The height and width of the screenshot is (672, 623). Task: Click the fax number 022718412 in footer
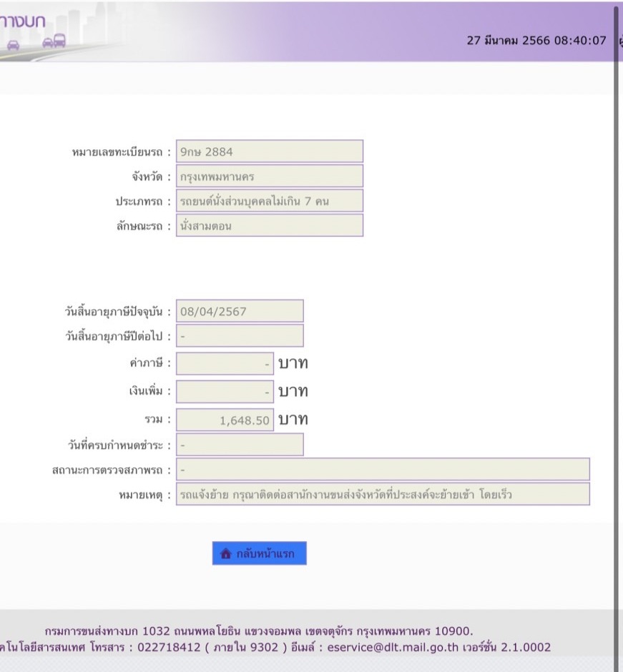169,647
